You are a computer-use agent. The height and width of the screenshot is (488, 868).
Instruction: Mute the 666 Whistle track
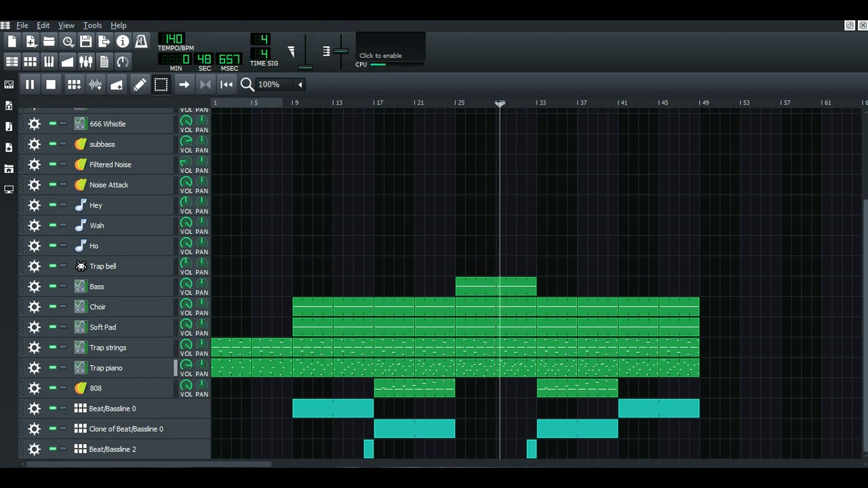click(x=53, y=123)
